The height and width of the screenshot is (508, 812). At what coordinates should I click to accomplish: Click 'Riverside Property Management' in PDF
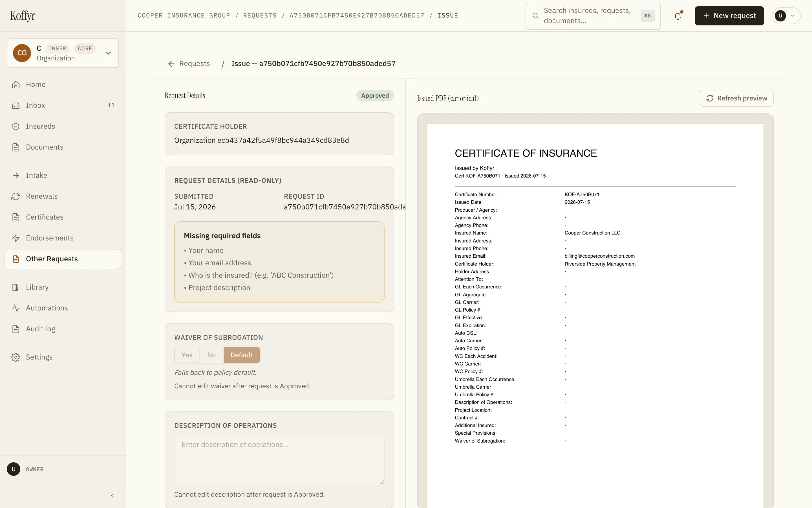click(x=600, y=264)
